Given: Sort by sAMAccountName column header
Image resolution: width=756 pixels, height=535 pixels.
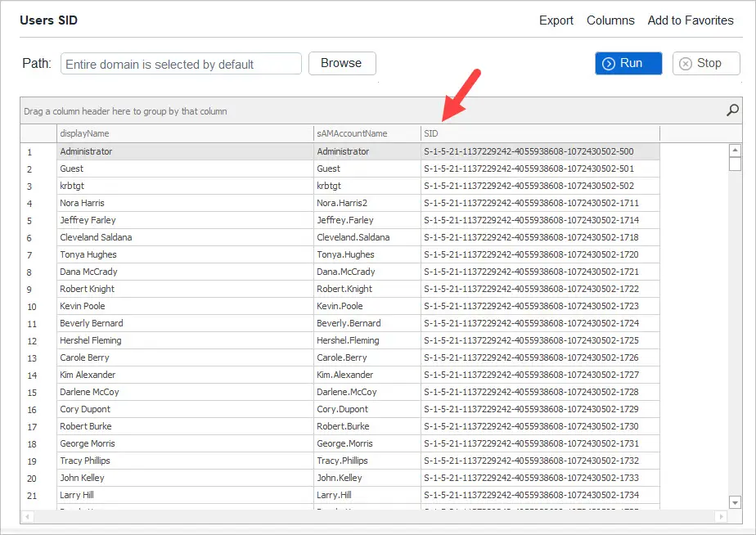Looking at the screenshot, I should (x=367, y=133).
